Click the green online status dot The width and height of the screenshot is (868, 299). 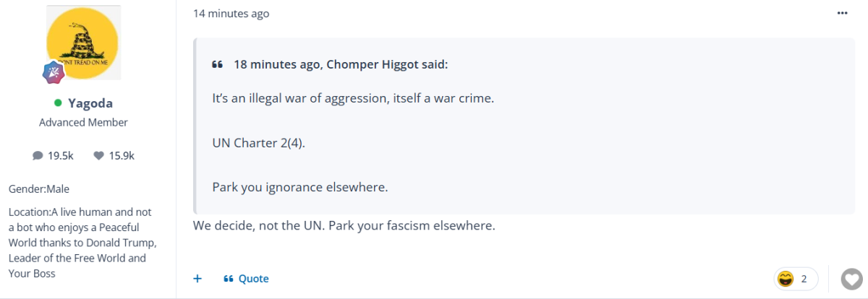tap(58, 103)
